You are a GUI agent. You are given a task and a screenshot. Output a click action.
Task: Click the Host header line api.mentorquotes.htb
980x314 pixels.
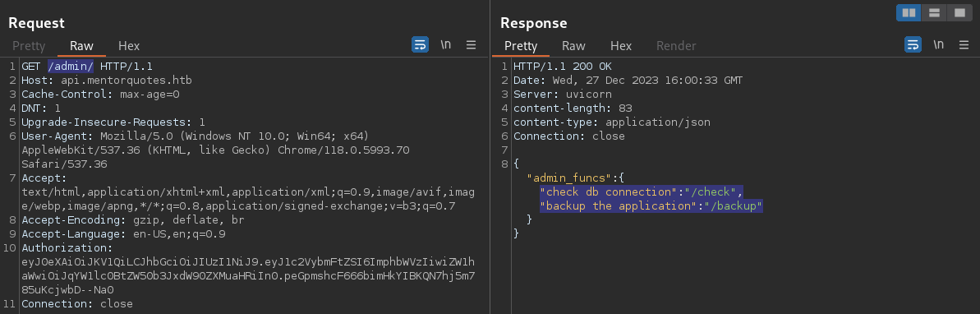click(x=106, y=80)
